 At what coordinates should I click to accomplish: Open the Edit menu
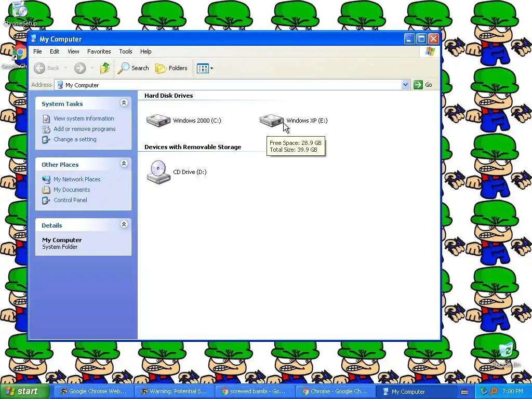tap(55, 51)
